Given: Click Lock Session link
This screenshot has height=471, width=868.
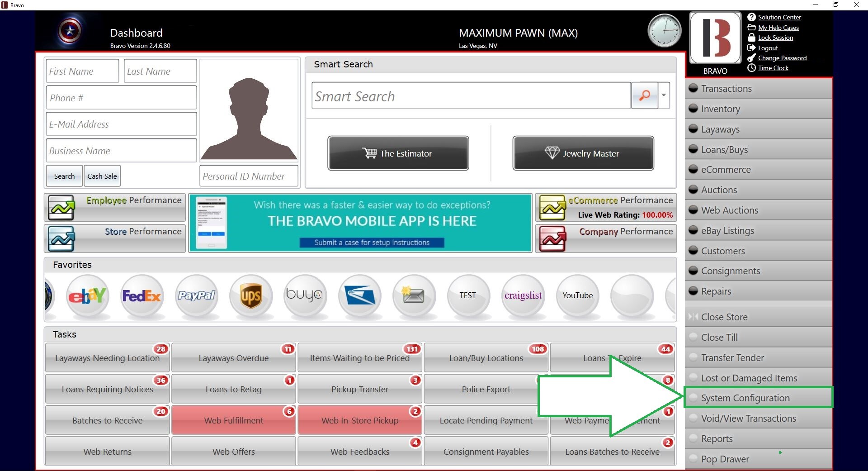Looking at the screenshot, I should 775,38.
